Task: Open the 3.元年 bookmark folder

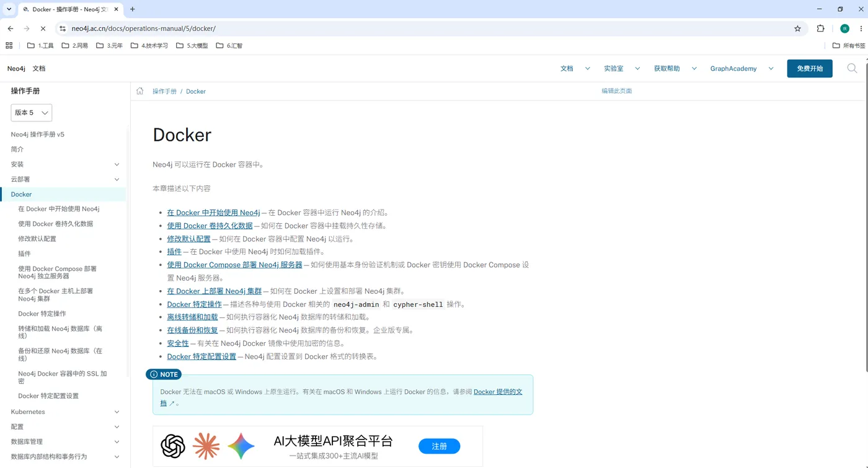Action: (109, 45)
